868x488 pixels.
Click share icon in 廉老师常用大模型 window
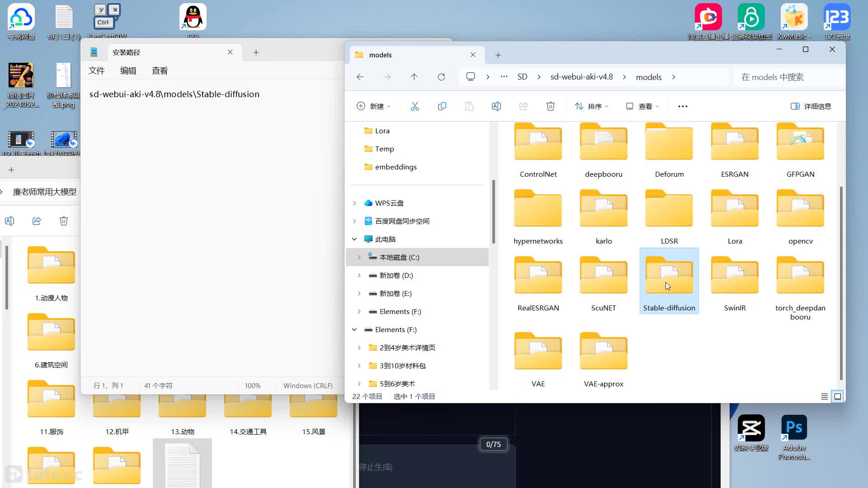[x=37, y=221]
